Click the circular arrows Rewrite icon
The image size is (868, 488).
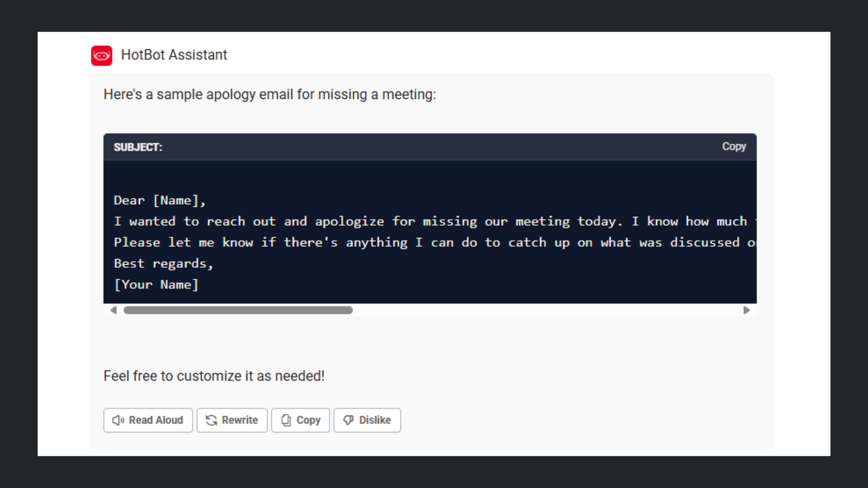tap(211, 420)
